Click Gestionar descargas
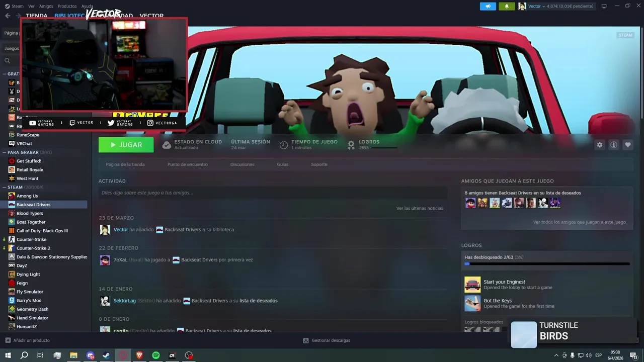The width and height of the screenshot is (644, 362). [x=331, y=340]
